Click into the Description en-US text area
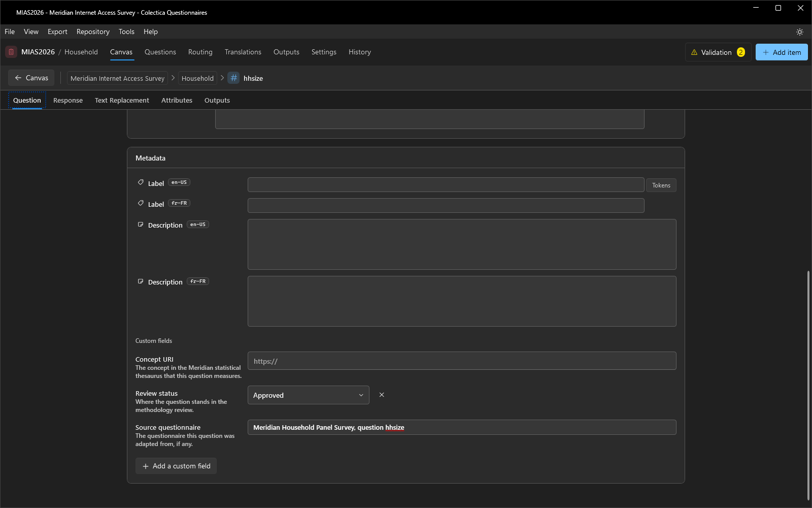 [x=462, y=244]
